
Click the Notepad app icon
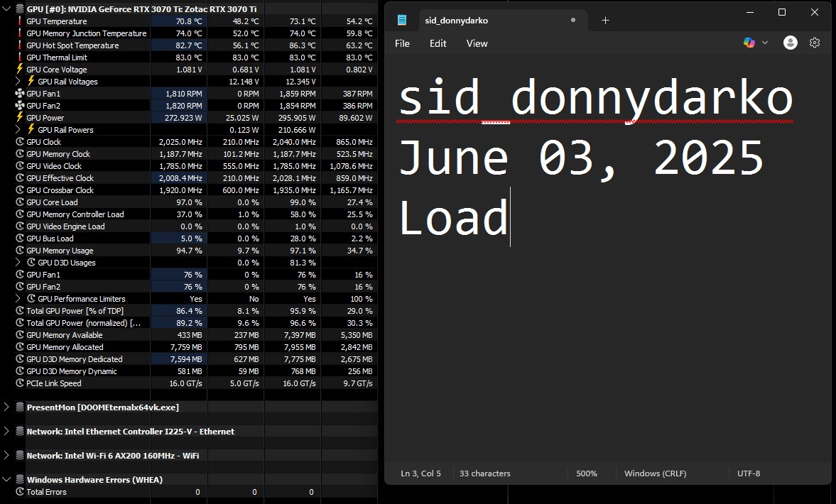coord(402,21)
